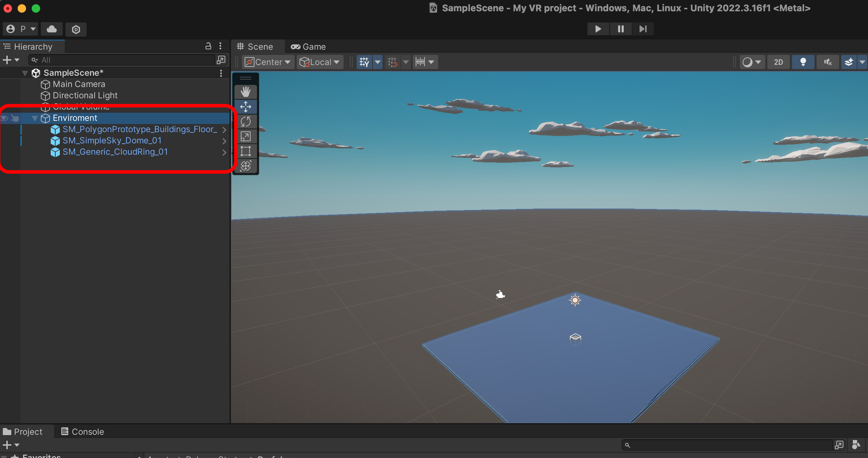Screen dimensions: 868x458
Task: Toggle scene lighting bulb
Action: coord(803,62)
